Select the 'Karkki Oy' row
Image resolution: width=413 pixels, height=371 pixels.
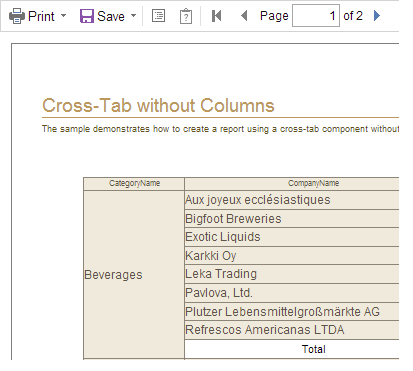292,256
